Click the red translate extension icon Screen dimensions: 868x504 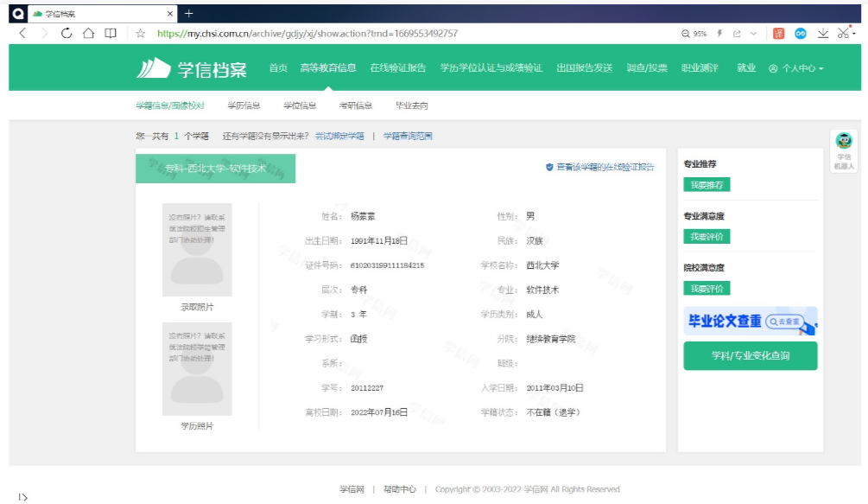[x=778, y=33]
